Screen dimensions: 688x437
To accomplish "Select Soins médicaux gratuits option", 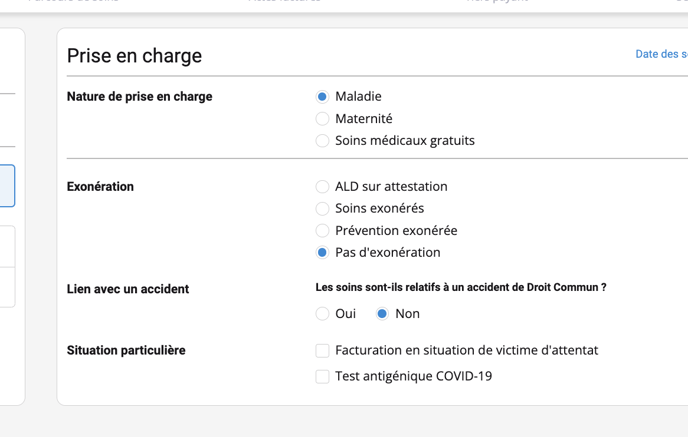I will (x=322, y=141).
